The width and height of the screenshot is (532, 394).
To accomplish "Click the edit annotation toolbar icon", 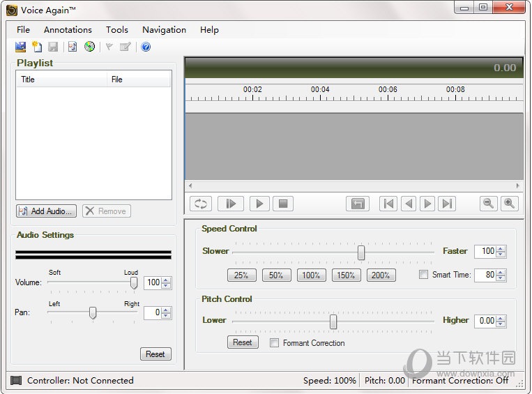I will click(x=126, y=47).
